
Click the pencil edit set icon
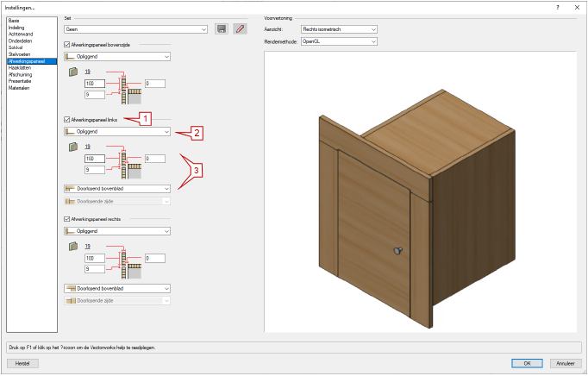(x=240, y=29)
